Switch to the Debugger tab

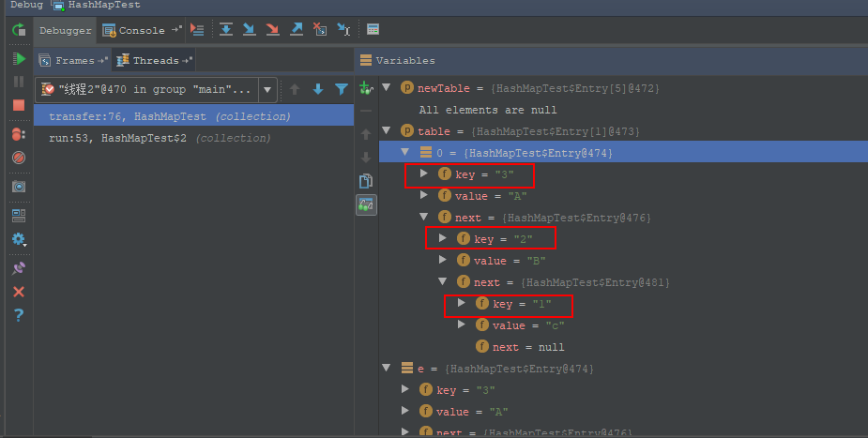point(66,30)
